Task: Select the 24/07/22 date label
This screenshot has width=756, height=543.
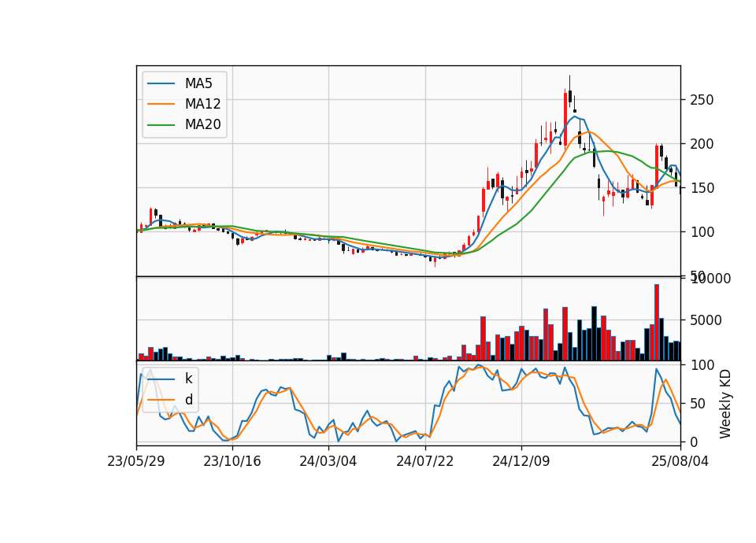Action: coord(424,462)
